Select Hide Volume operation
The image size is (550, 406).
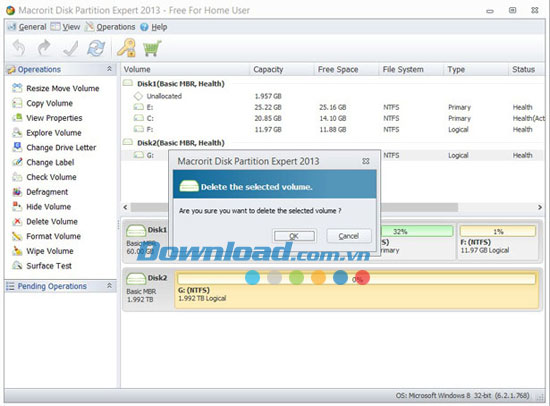click(42, 207)
